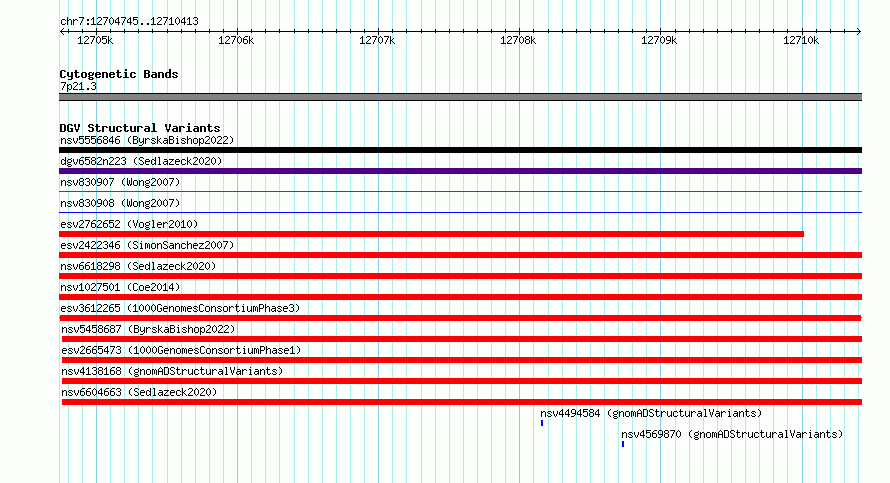Click the purple dgv6582n223 variant bar
Screen dimensions: 890x483
click(x=460, y=171)
